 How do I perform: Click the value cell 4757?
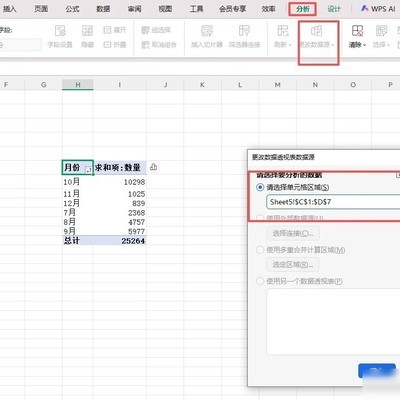point(120,222)
